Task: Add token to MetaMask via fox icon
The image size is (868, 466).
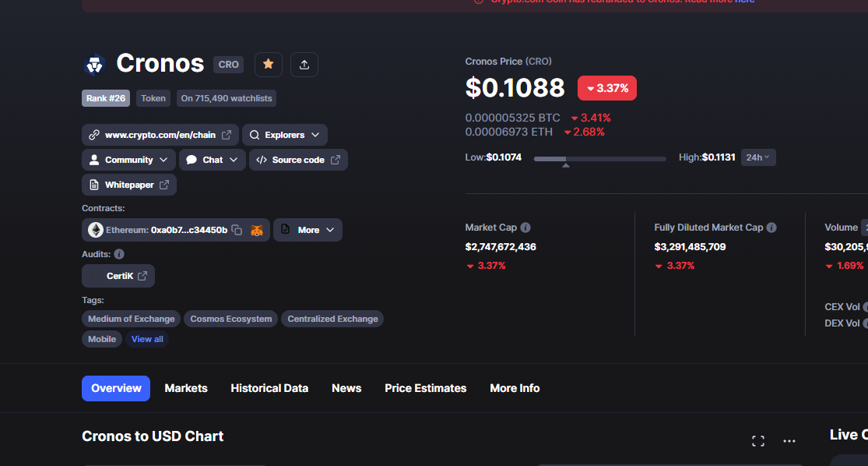Action: (256, 230)
